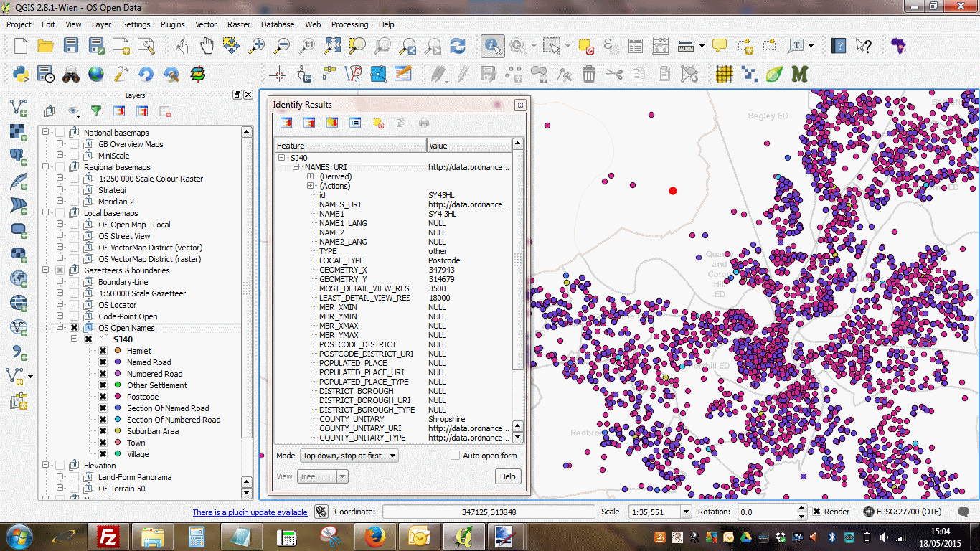This screenshot has height=551, width=980.
Task: Click the yellow grid plugin icon
Action: (x=725, y=73)
